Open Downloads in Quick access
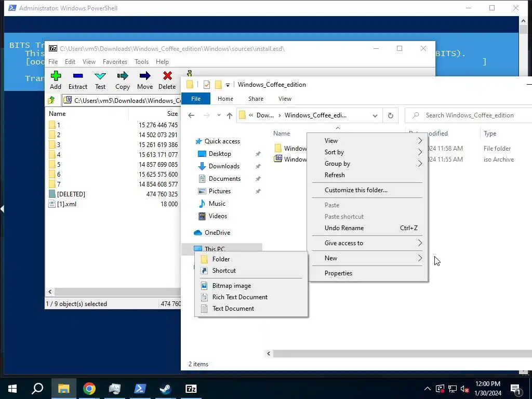The width and height of the screenshot is (532, 399). [x=223, y=166]
